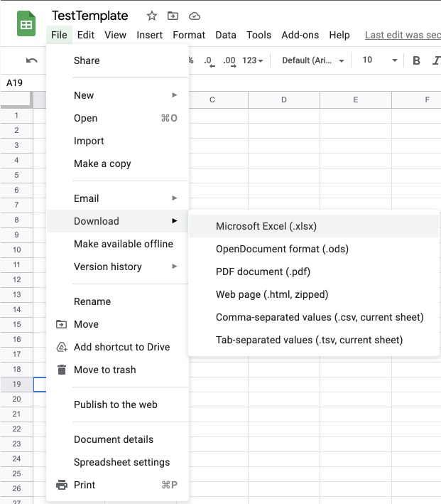Download as Tab-separated values (.tsv)
Screen dimensions: 441x504
pos(314,340)
